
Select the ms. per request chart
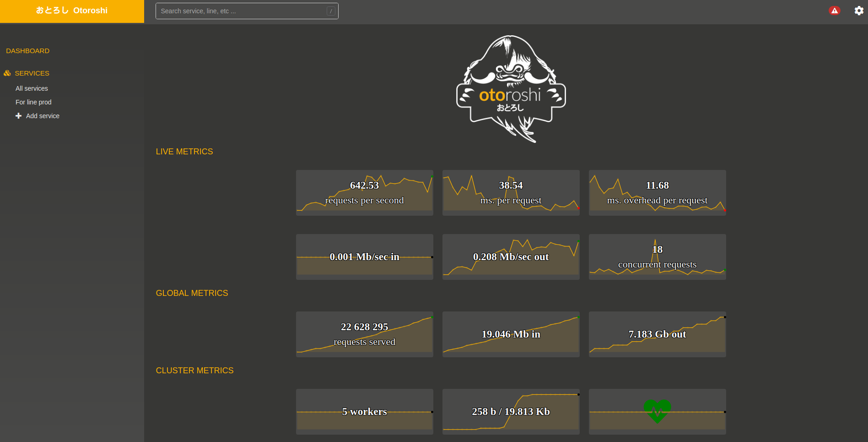[511, 193]
